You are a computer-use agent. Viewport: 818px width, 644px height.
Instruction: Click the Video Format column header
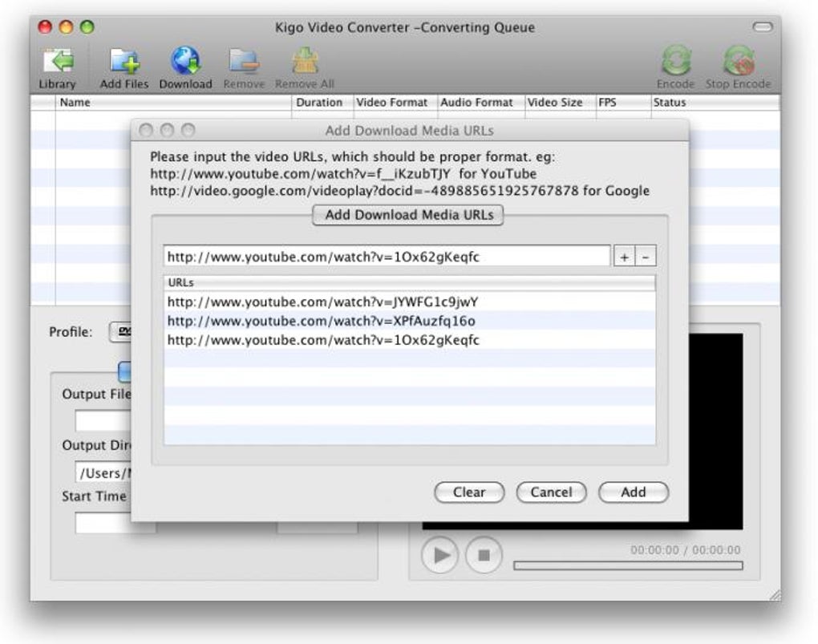pos(395,103)
